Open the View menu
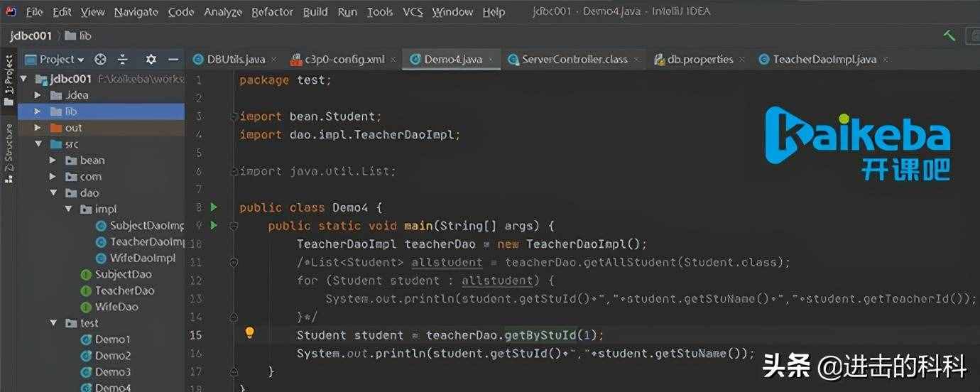Screen dimensions: 980x392 click(x=92, y=12)
